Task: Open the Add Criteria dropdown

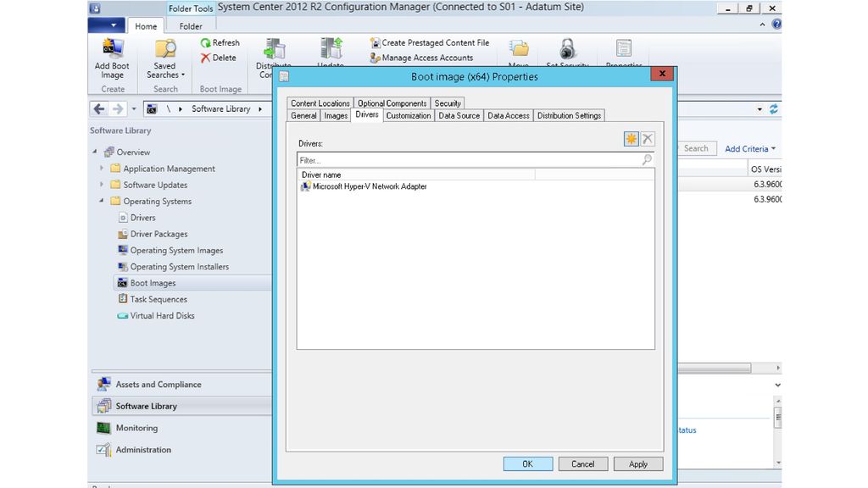Action: tap(750, 149)
